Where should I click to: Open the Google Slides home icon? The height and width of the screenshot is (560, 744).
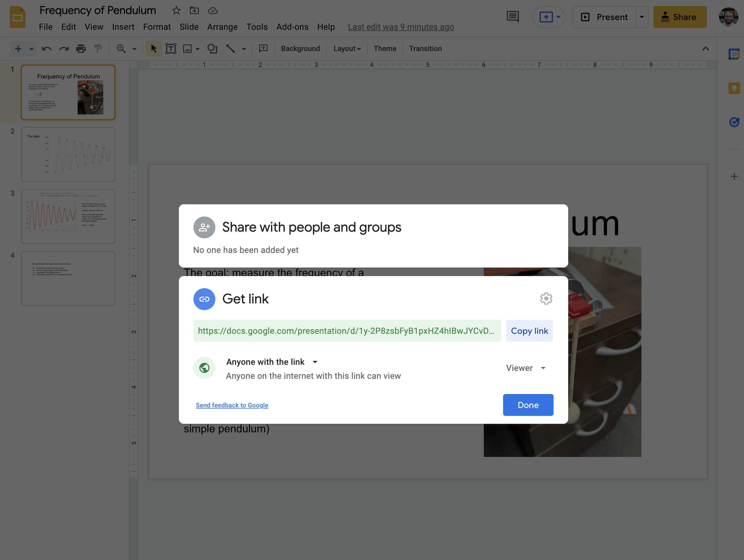click(18, 17)
